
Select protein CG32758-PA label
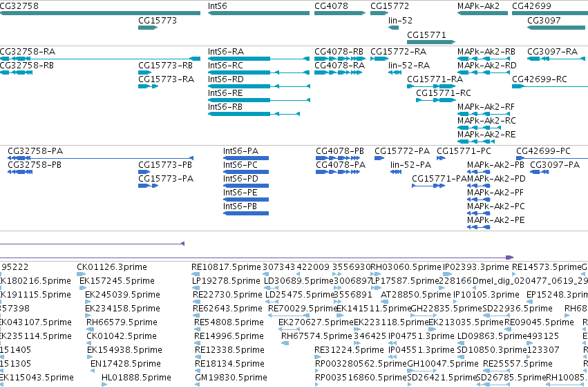tap(35, 151)
